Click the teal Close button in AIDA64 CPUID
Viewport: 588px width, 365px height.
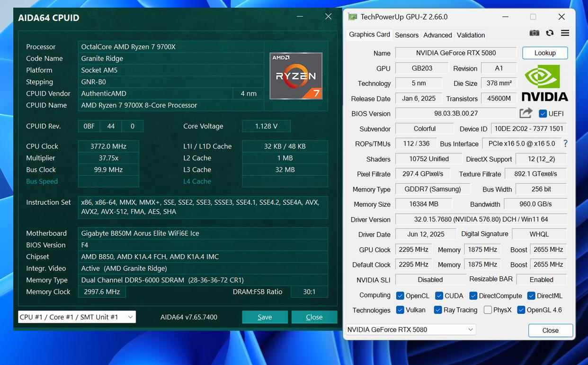[x=314, y=317]
